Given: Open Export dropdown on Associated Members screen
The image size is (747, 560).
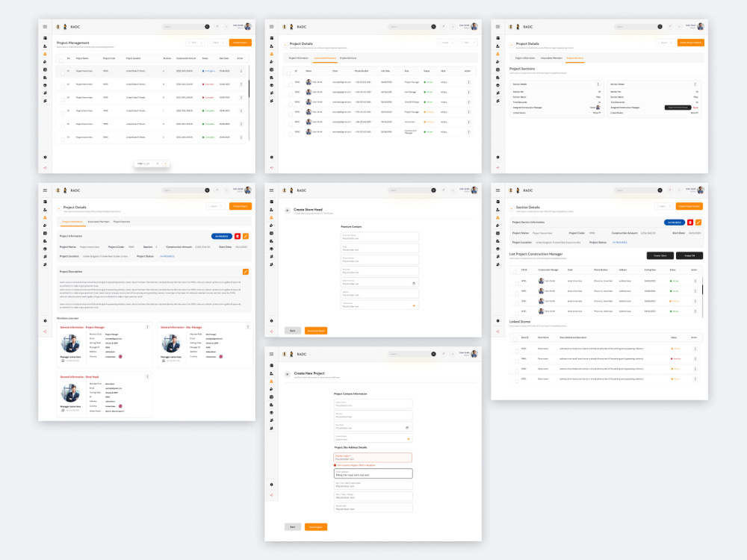Looking at the screenshot, I should [x=447, y=43].
